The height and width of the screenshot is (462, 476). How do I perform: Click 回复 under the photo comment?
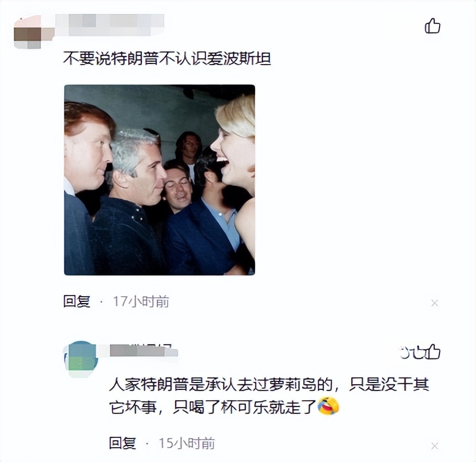coord(77,301)
